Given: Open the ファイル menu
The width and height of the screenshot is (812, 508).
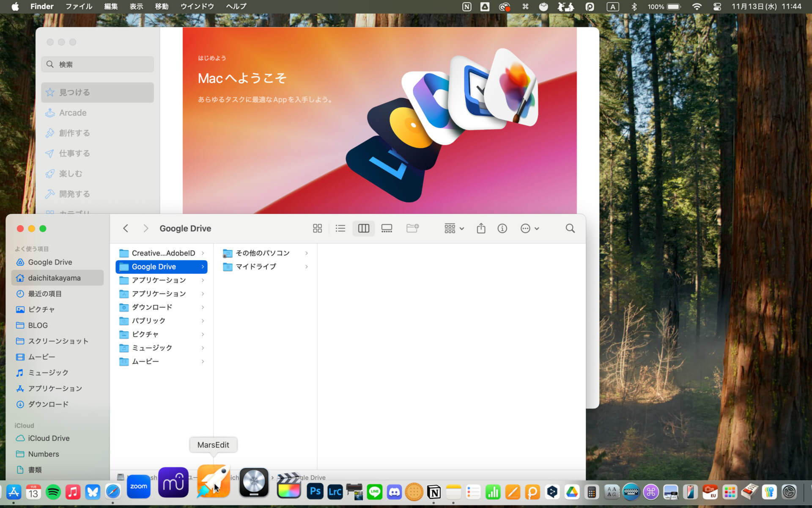Looking at the screenshot, I should tap(79, 6).
